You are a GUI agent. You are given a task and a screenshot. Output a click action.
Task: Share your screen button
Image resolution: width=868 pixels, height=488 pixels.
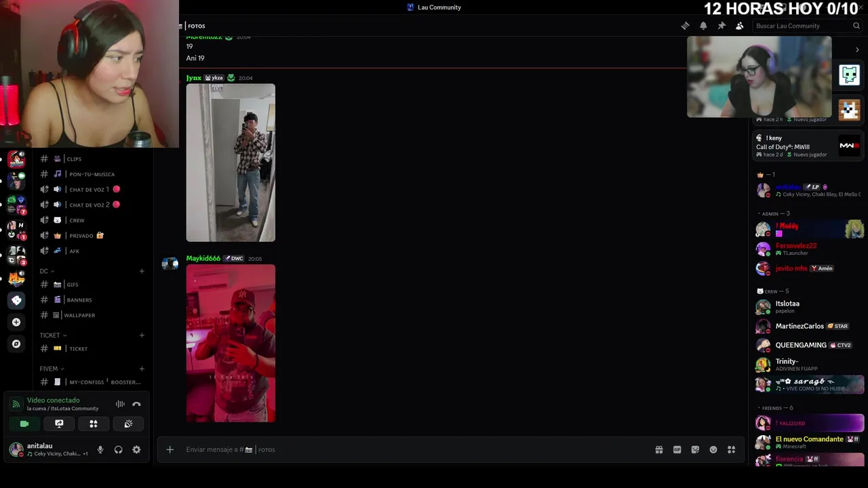(x=59, y=424)
